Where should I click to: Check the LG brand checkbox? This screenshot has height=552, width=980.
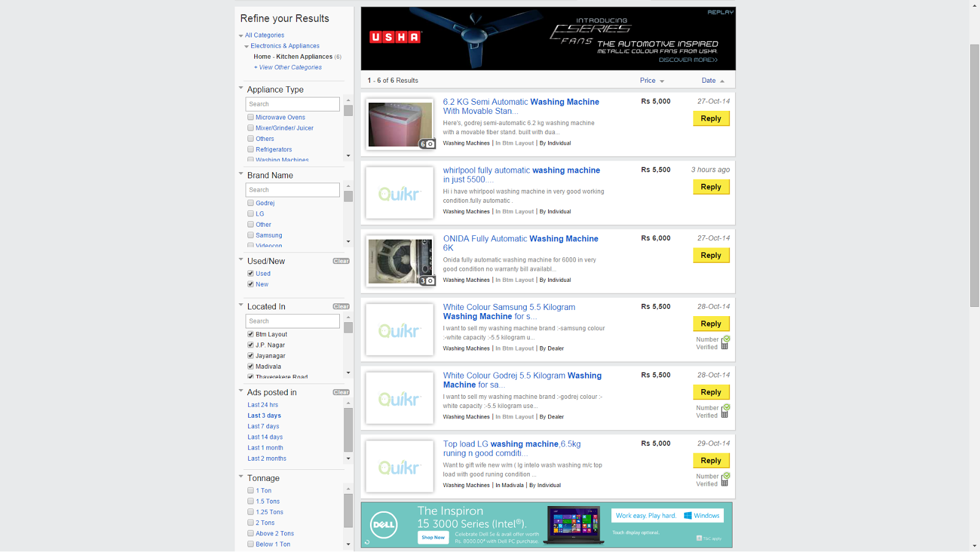point(251,213)
